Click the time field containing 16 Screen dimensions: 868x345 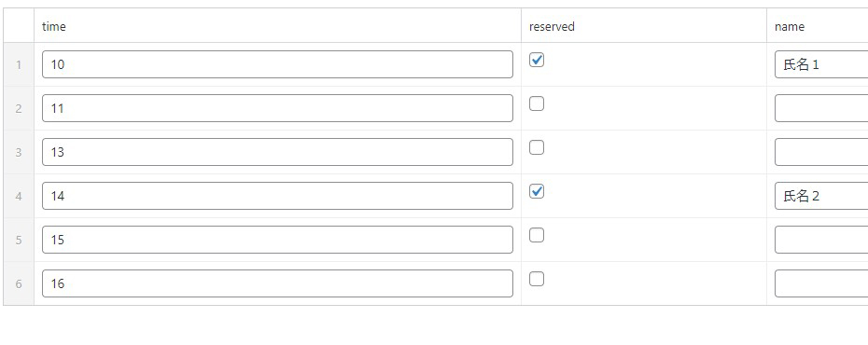tap(277, 283)
